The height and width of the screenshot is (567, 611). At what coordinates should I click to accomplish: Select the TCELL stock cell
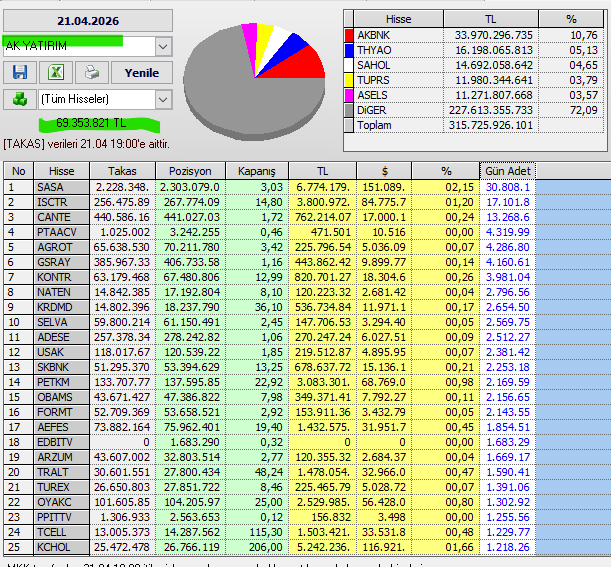62,532
